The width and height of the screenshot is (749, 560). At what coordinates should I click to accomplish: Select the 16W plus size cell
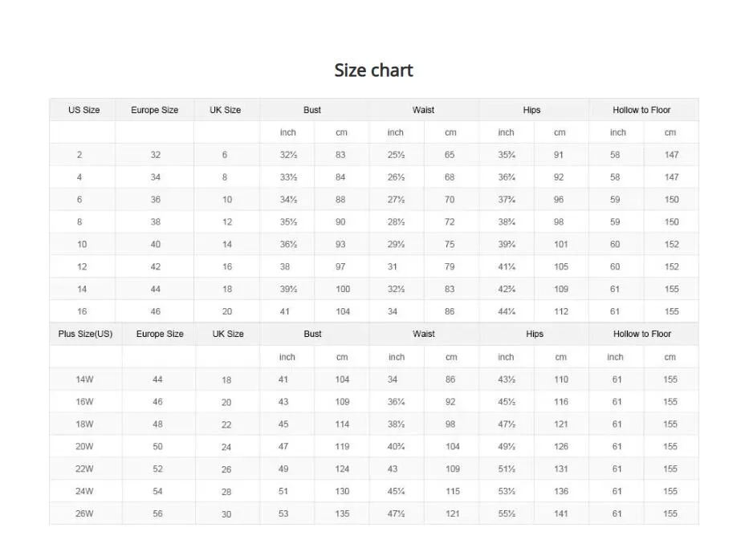click(84, 402)
